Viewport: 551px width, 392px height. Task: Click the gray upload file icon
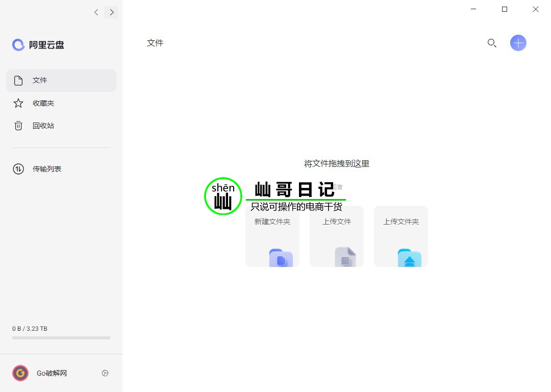[x=345, y=257]
